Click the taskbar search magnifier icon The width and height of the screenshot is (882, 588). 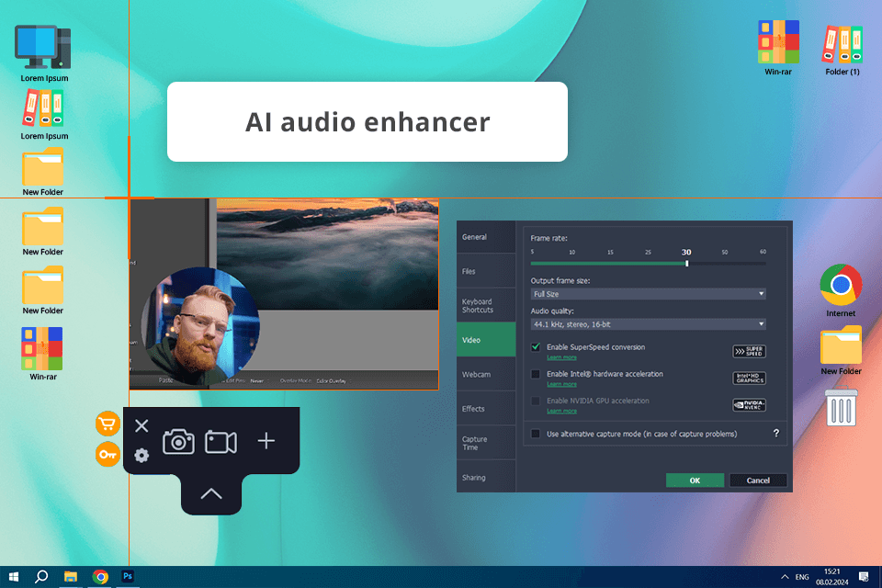click(41, 577)
